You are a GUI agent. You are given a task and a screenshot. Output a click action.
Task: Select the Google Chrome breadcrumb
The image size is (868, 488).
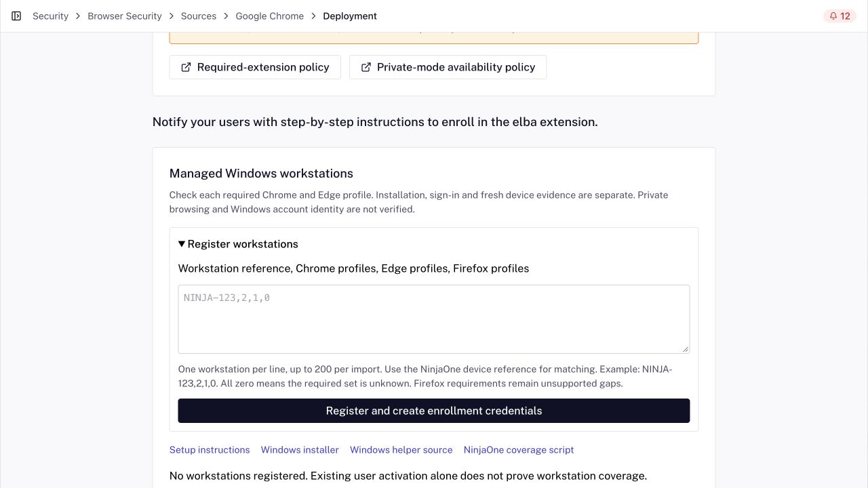click(x=270, y=16)
